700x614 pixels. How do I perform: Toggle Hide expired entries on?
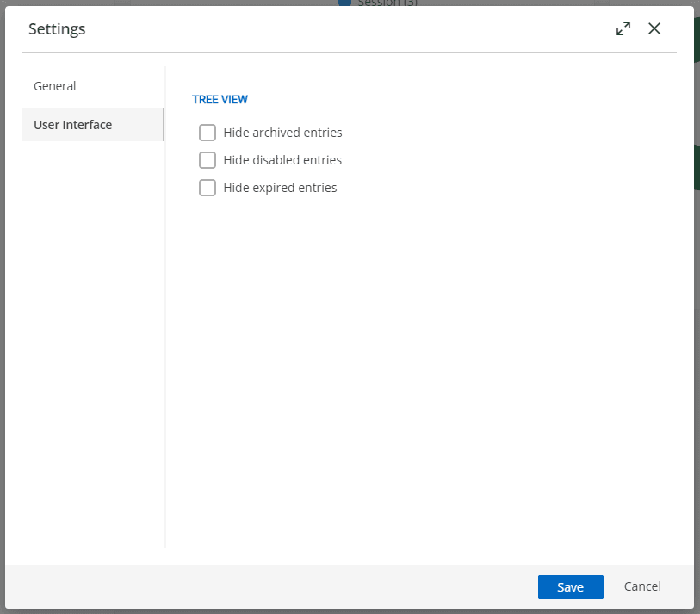(208, 188)
